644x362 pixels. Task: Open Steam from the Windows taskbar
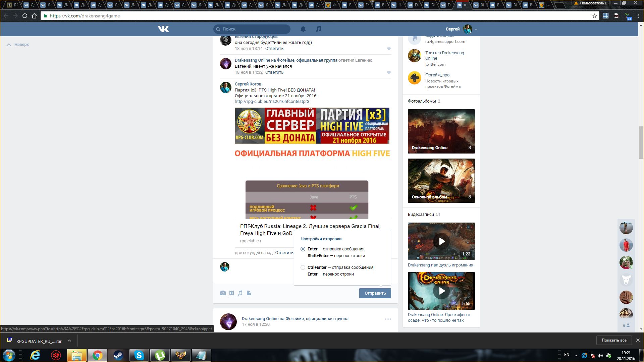(x=118, y=355)
